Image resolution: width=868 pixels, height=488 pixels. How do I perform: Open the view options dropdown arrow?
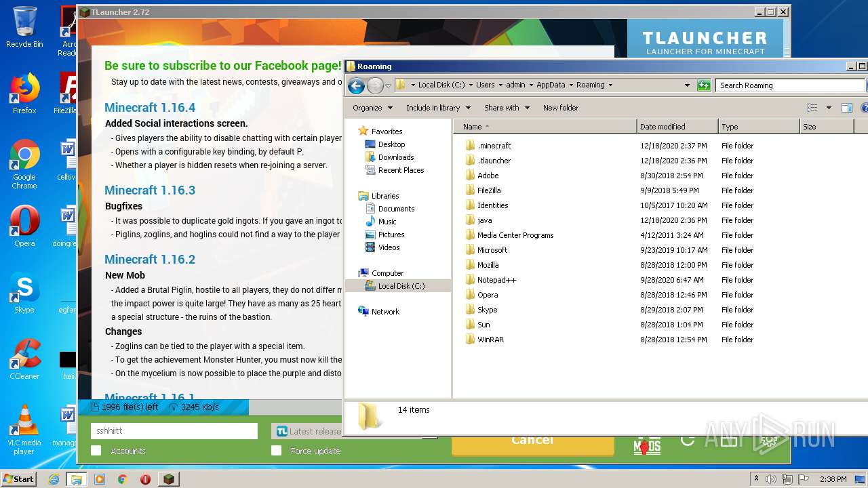pos(829,108)
